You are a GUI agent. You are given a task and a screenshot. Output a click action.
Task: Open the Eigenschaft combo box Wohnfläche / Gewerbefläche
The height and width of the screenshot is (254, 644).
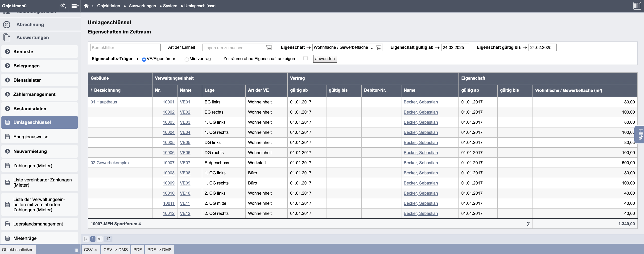(x=347, y=48)
